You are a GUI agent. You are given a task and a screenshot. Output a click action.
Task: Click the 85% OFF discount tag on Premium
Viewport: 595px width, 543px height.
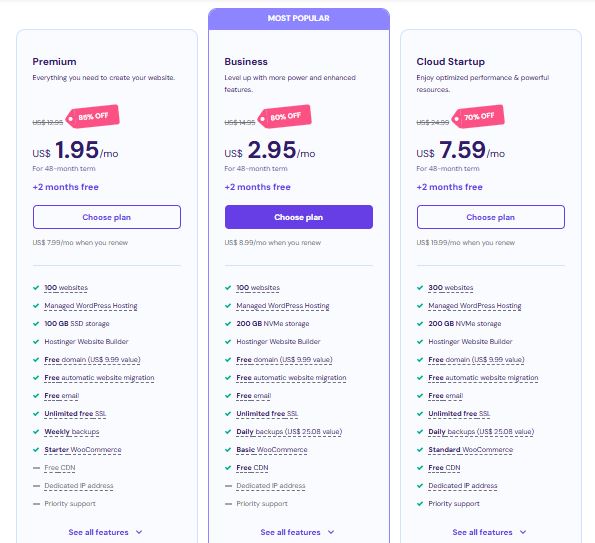pos(93,116)
